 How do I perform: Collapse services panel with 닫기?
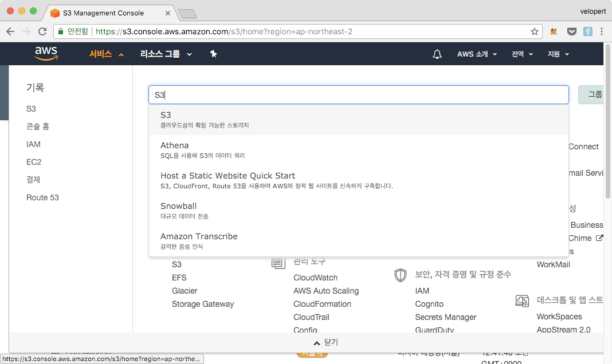326,342
